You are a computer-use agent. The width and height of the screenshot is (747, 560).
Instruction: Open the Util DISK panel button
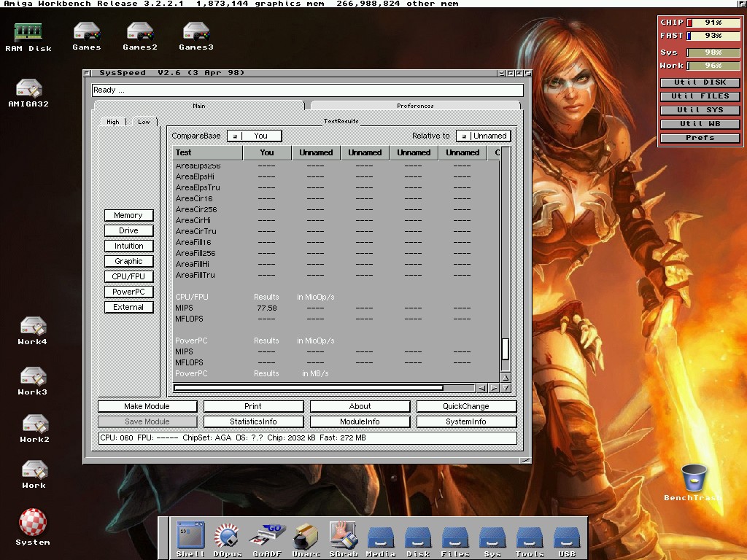coord(700,82)
